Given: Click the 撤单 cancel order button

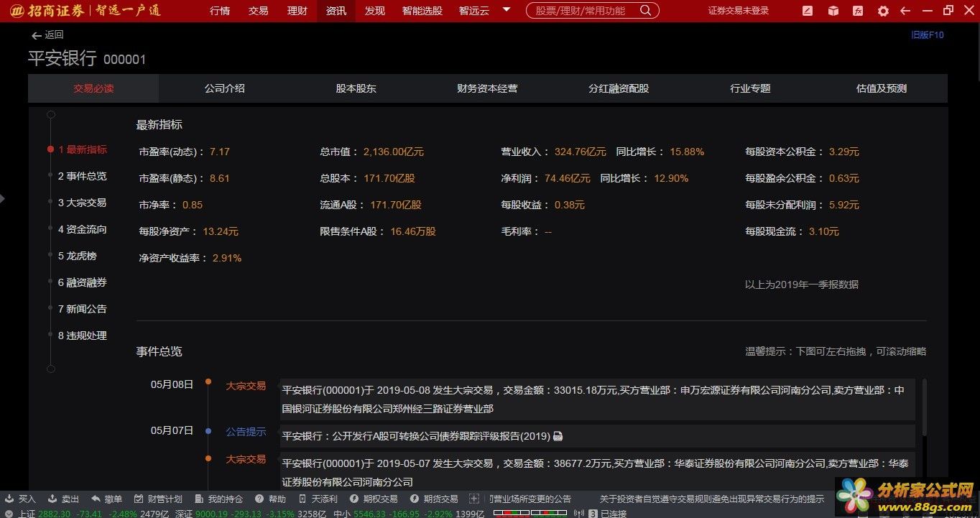Looking at the screenshot, I should click(107, 499).
